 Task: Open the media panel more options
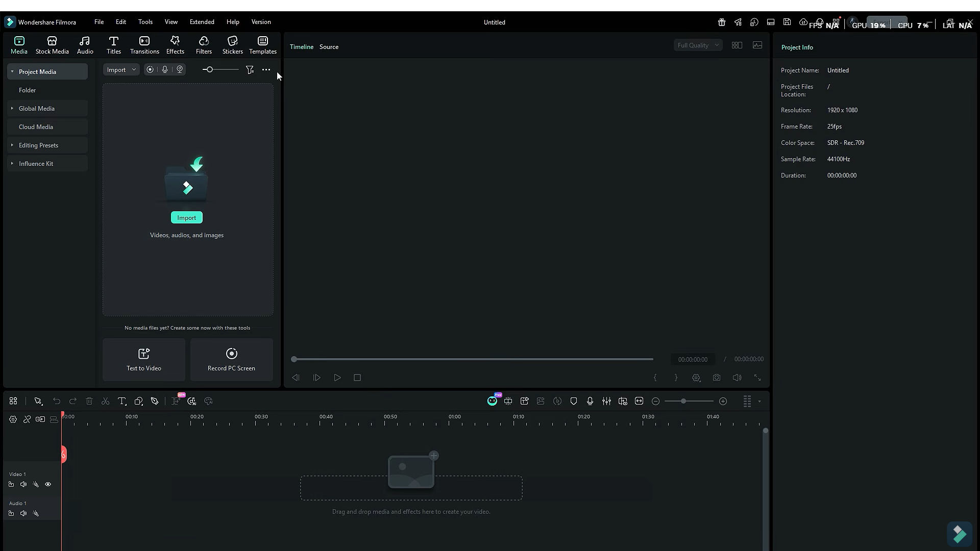pos(266,70)
